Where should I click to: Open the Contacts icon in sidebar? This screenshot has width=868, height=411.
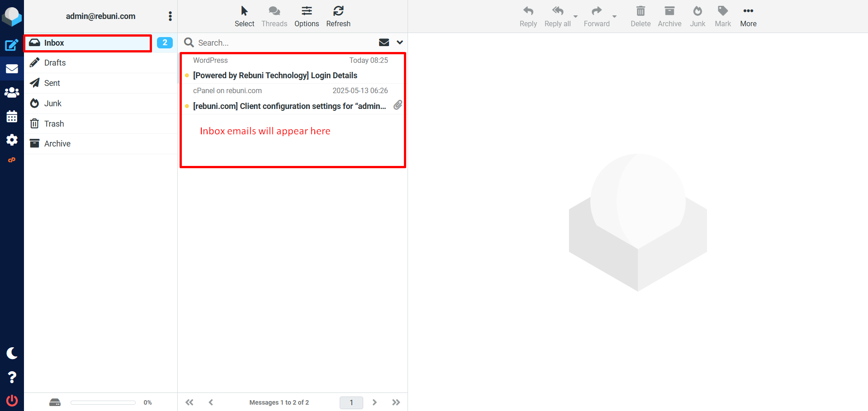(12, 93)
